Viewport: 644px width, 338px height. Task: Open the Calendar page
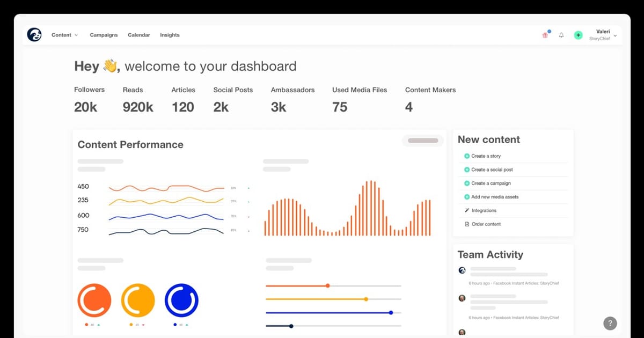tap(138, 35)
